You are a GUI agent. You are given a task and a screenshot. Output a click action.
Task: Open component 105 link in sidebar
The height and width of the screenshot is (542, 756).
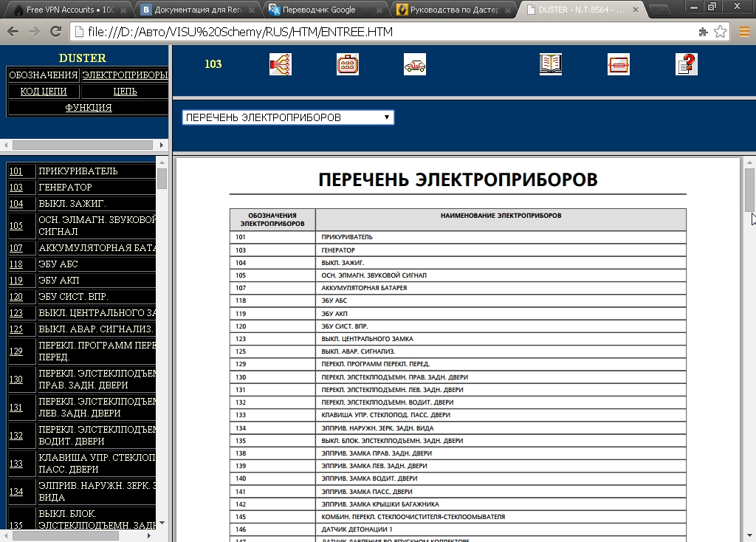tap(16, 226)
